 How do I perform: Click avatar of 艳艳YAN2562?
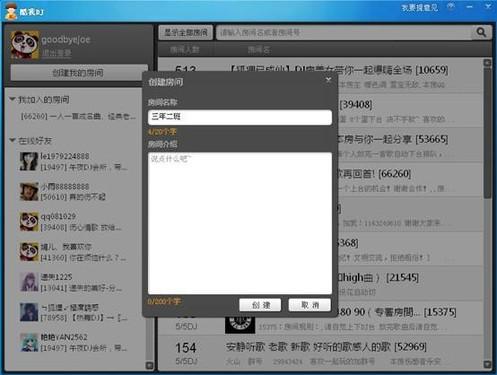tap(29, 342)
